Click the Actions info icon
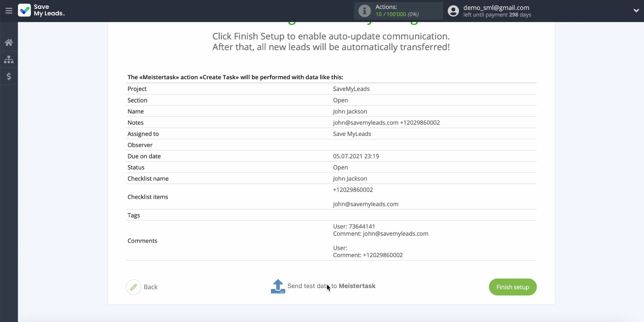Screen dimensions: 644x322 (364, 11)
